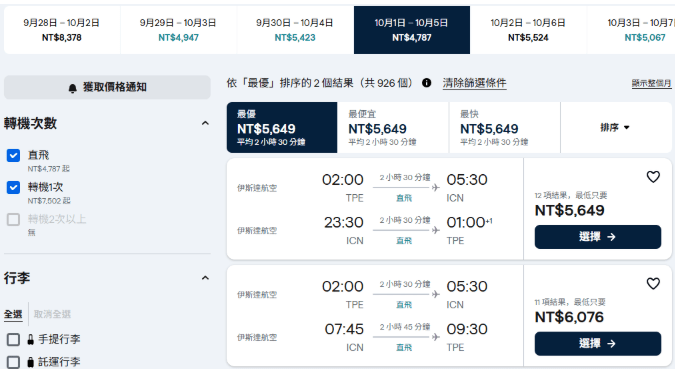Click the 取消全選 deselect all link

coord(52,314)
